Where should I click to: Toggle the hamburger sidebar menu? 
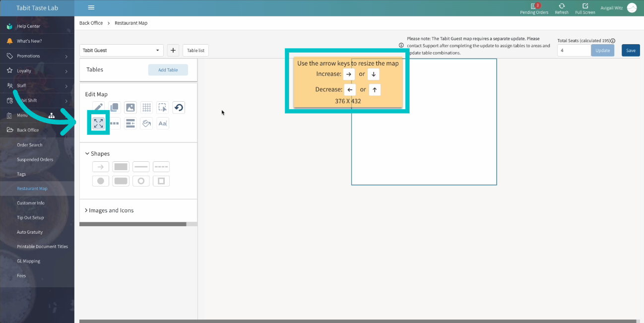tap(91, 7)
